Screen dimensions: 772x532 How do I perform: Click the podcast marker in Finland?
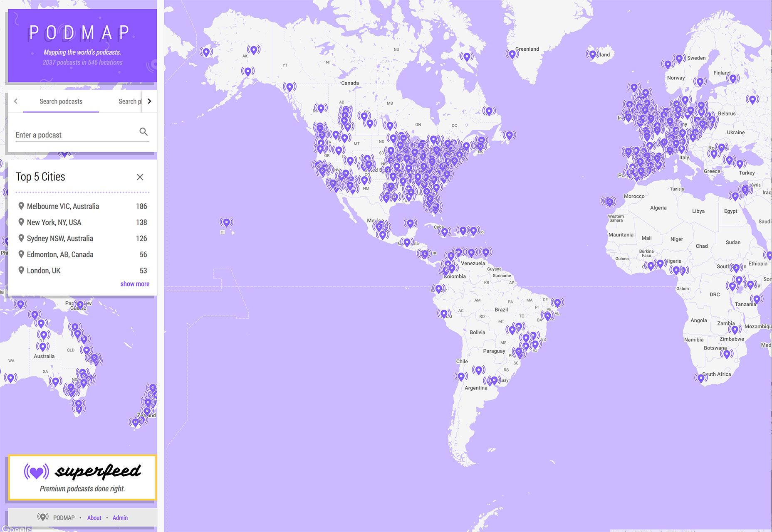click(x=733, y=78)
